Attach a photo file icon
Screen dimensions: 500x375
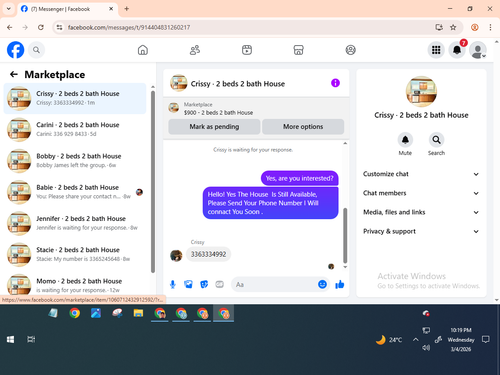(188, 284)
